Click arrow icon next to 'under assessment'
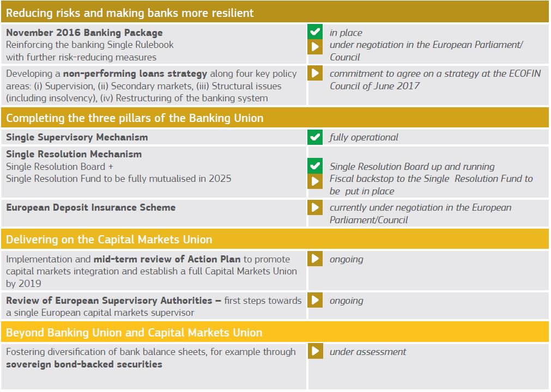 [x=315, y=351]
